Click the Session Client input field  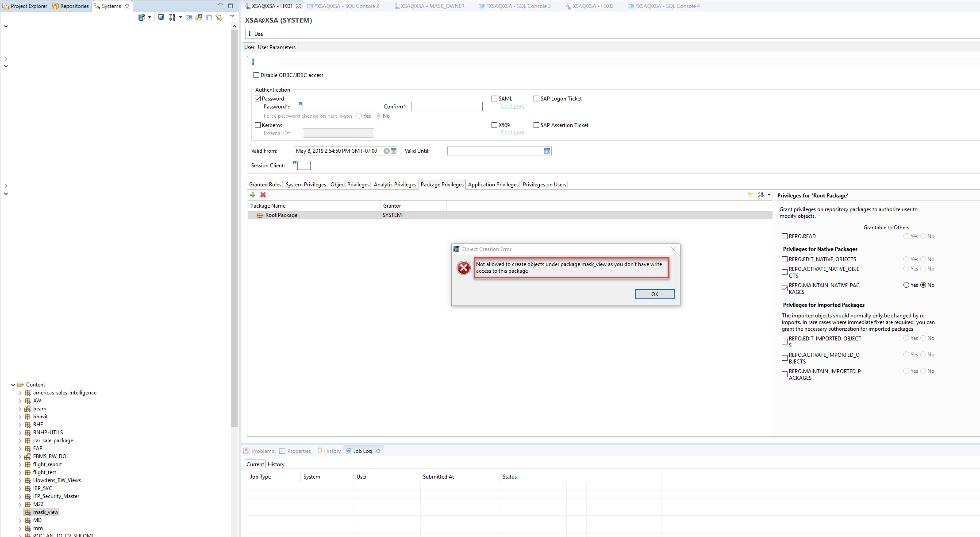tap(304, 166)
